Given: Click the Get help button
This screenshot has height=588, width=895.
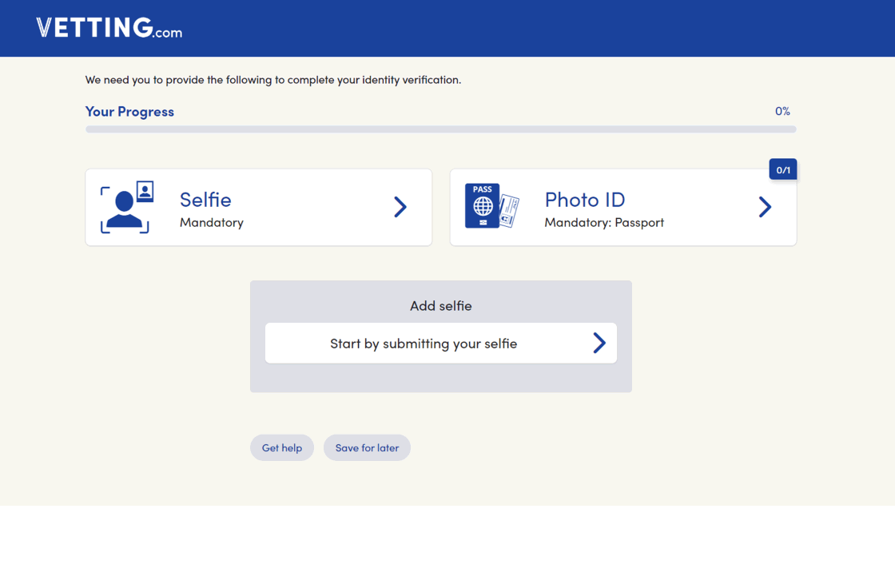Looking at the screenshot, I should pyautogui.click(x=282, y=447).
